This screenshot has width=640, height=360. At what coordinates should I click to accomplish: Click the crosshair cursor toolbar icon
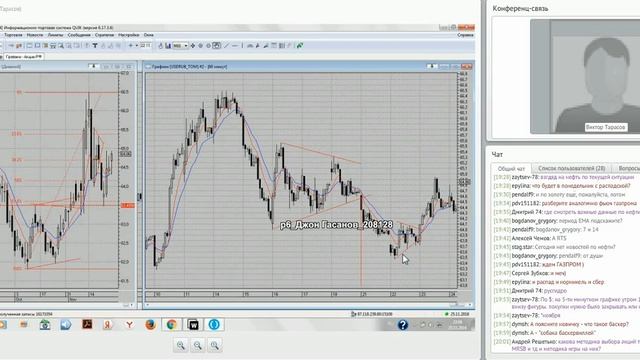pos(193,45)
